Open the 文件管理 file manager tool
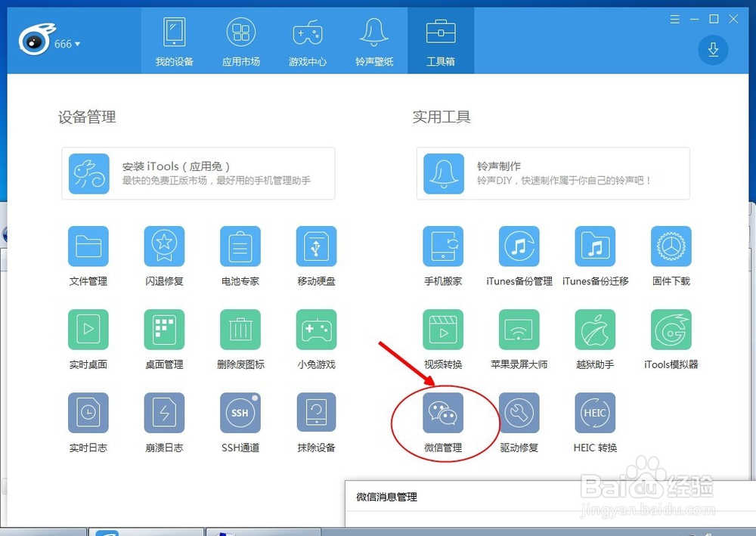This screenshot has height=536, width=756. click(x=88, y=246)
